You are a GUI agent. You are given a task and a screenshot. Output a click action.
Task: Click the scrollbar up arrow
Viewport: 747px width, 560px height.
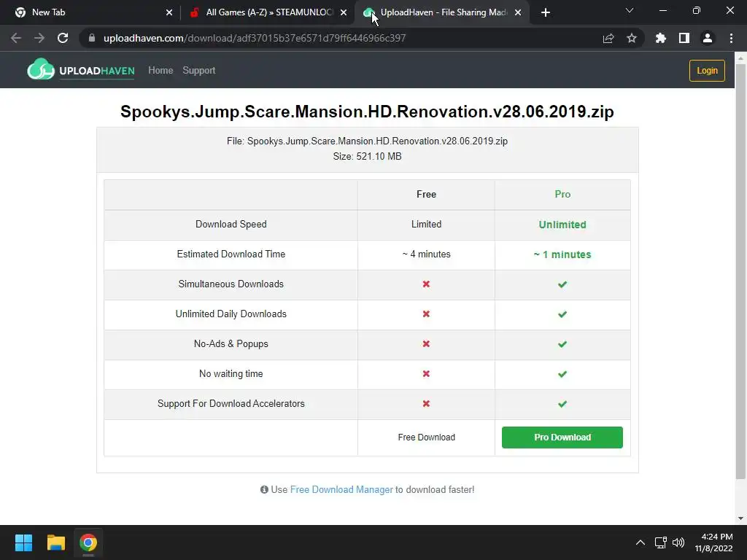click(740, 58)
